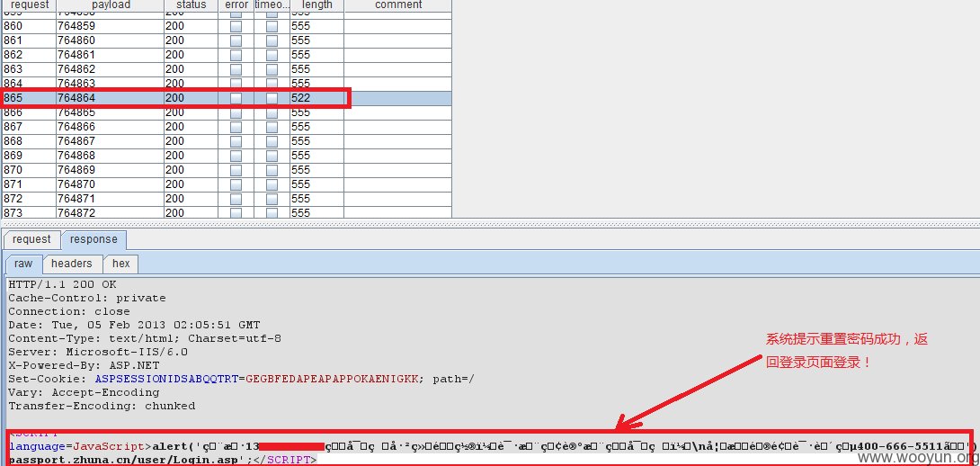Select the request number 871 cell
The width and height of the screenshot is (980, 466).
[29, 184]
